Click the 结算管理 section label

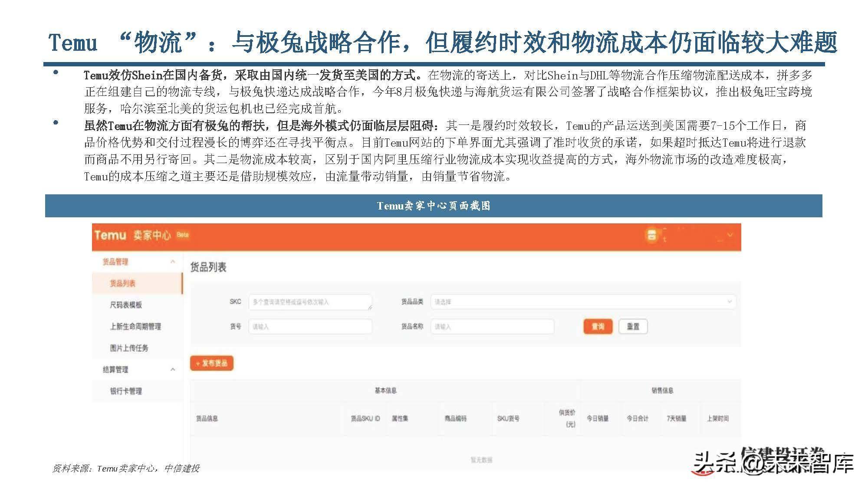pos(115,370)
